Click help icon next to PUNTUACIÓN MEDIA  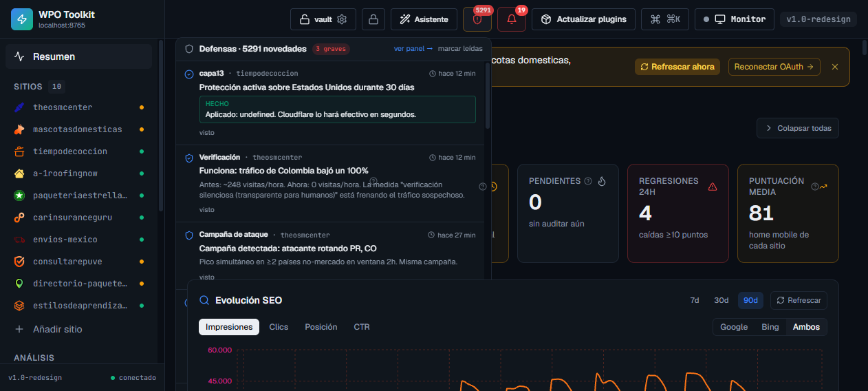point(815,186)
